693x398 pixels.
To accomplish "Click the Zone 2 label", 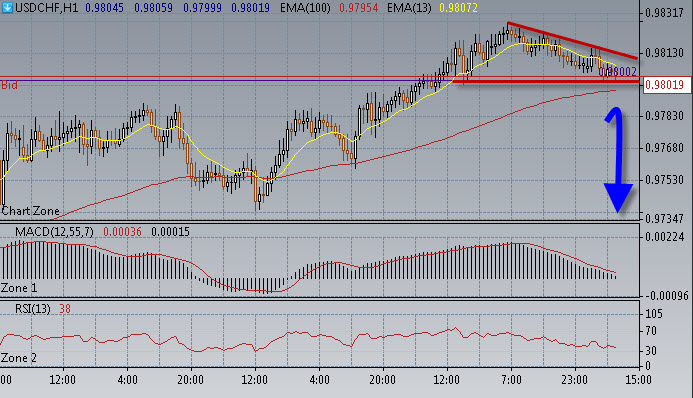I will click(x=19, y=358).
